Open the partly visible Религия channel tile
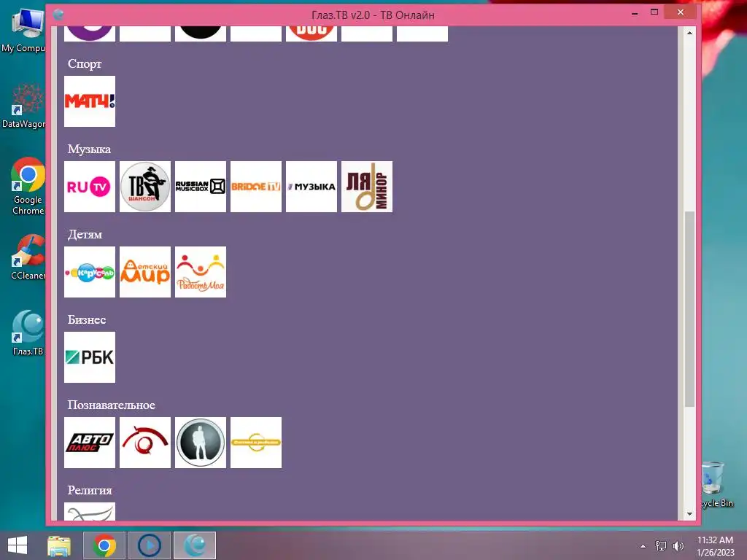Image resolution: width=747 pixels, height=560 pixels. [x=90, y=511]
